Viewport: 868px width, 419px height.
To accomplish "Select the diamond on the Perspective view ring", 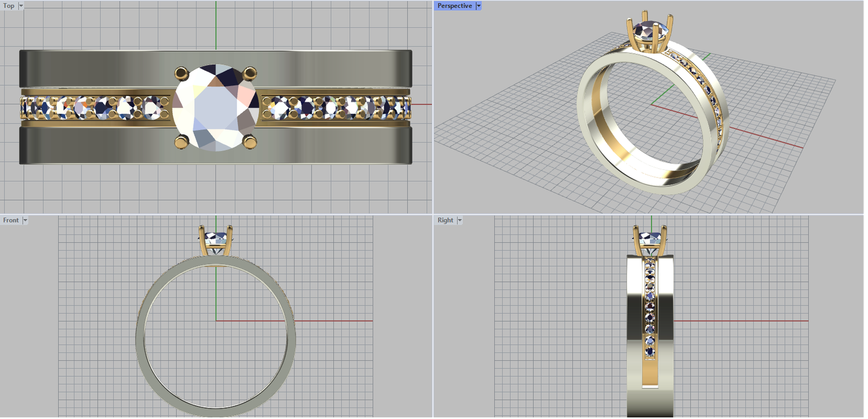I will pos(648,30).
